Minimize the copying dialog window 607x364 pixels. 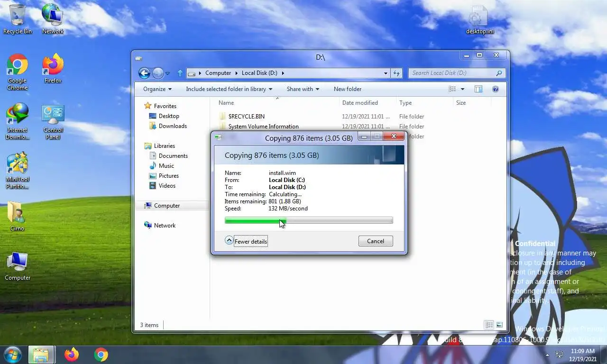point(364,137)
